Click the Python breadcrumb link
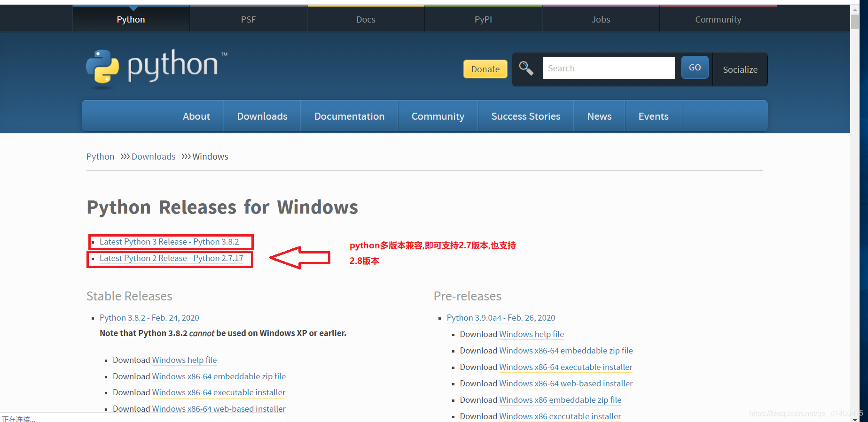 click(x=100, y=156)
